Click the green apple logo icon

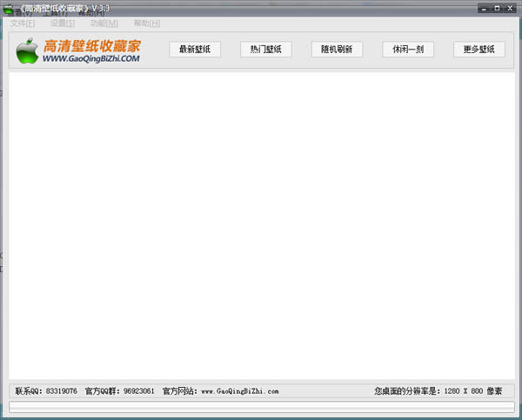point(28,50)
